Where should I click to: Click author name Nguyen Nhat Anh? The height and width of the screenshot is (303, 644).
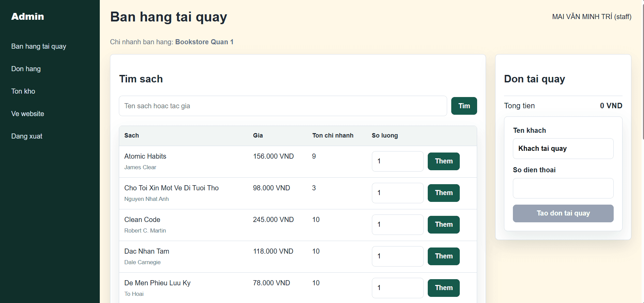click(x=146, y=199)
